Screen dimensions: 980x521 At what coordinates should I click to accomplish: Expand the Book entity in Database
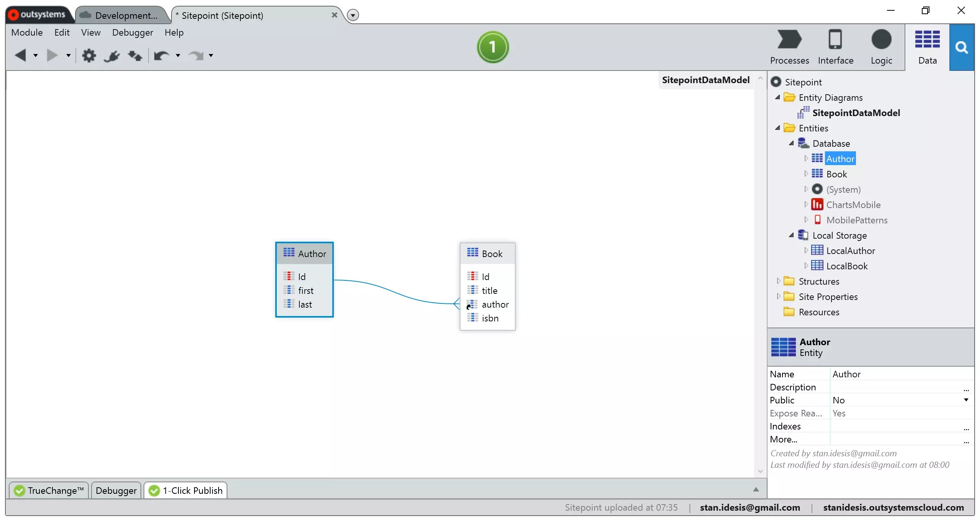pyautogui.click(x=807, y=174)
